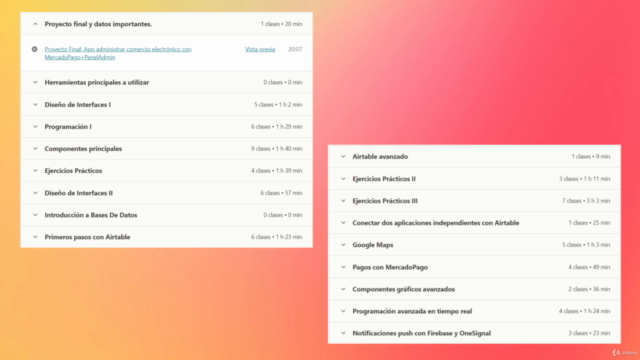Click the Diseño de Interfaces I title

78,104
